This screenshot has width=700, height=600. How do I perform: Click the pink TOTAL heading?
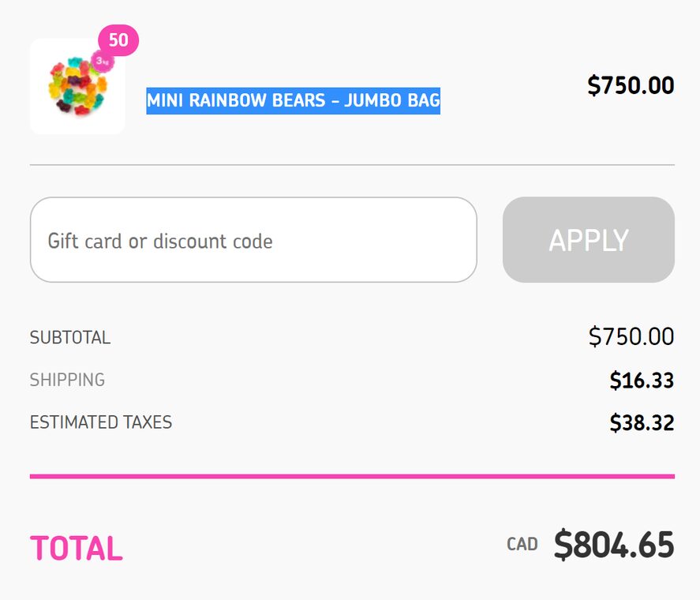pyautogui.click(x=76, y=548)
